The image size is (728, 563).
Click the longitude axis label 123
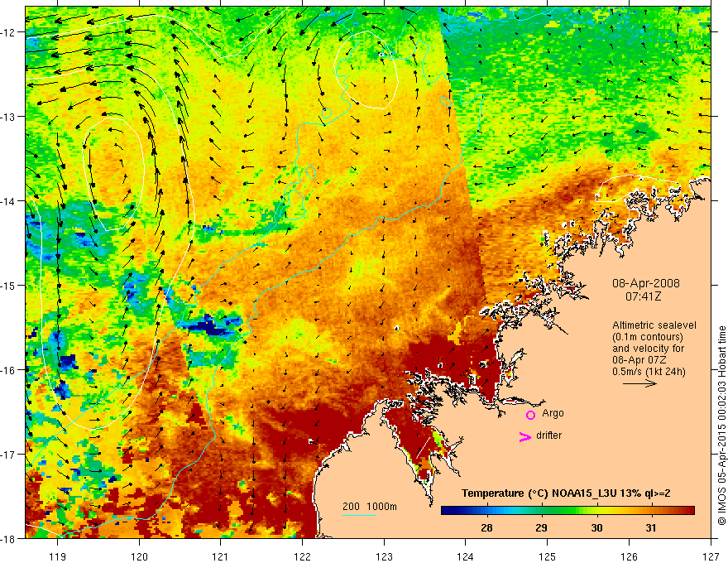(x=384, y=556)
